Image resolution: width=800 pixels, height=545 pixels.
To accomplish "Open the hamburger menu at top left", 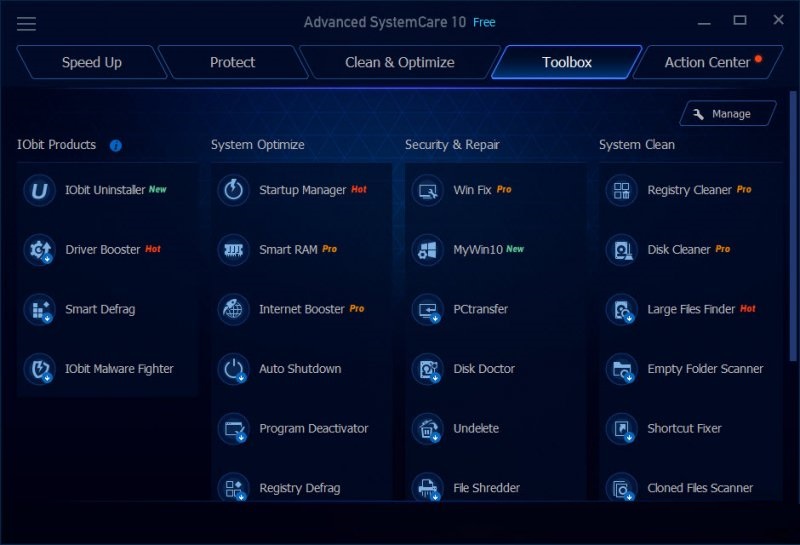I will pos(27,23).
